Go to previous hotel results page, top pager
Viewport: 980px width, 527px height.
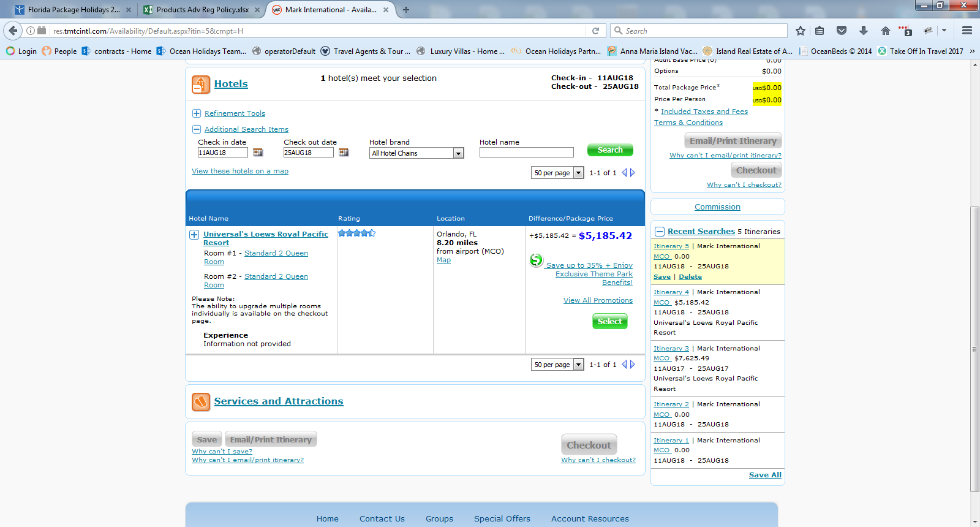coord(624,173)
